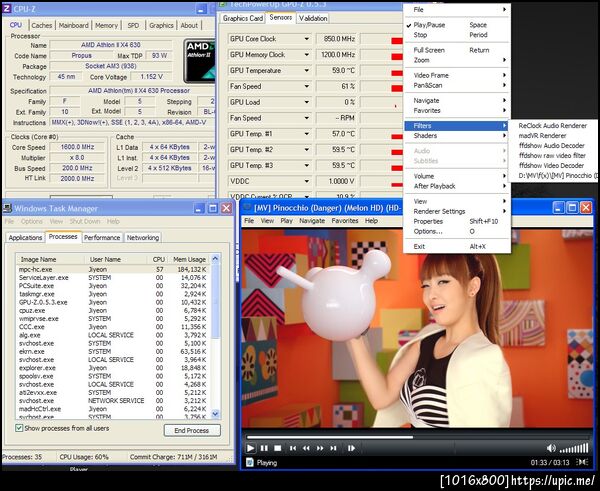
Task: Open Performance tab in Task Manager
Action: (102, 237)
